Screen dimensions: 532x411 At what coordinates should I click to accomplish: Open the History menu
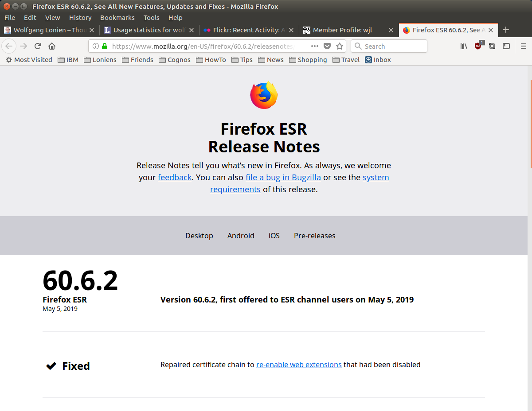click(x=80, y=18)
